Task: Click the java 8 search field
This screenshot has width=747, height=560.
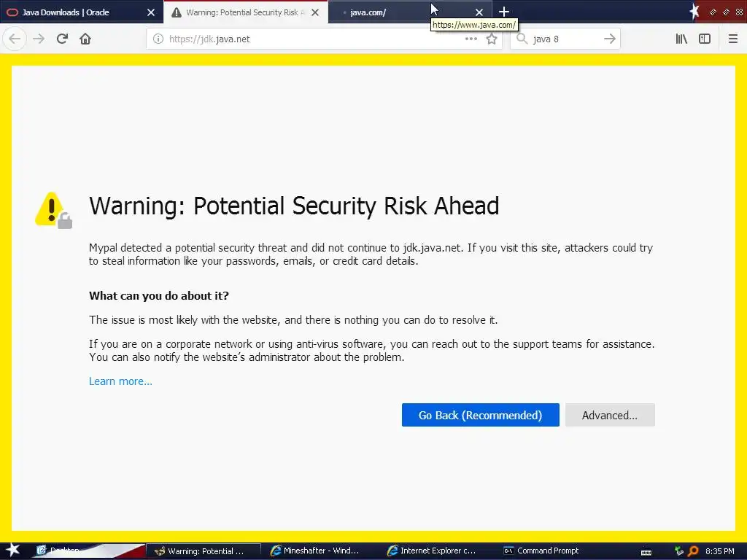Action: point(565,39)
